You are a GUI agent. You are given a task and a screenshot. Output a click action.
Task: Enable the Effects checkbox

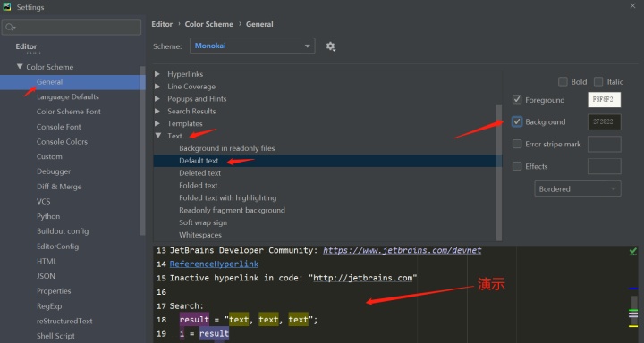[517, 166]
